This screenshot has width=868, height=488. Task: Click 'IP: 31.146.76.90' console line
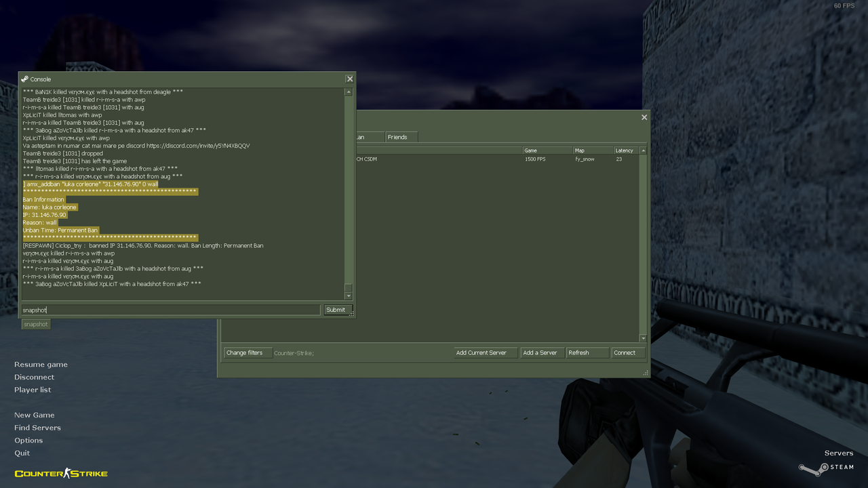pos(45,215)
